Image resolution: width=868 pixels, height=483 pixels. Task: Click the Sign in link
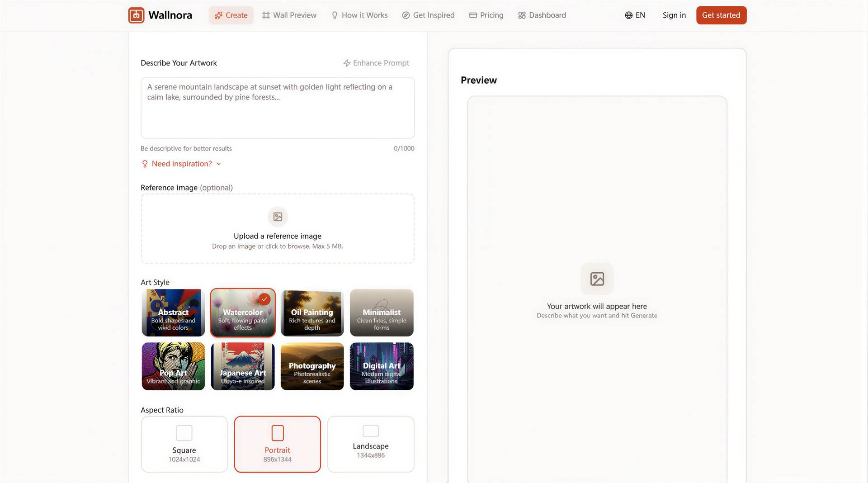[674, 15]
